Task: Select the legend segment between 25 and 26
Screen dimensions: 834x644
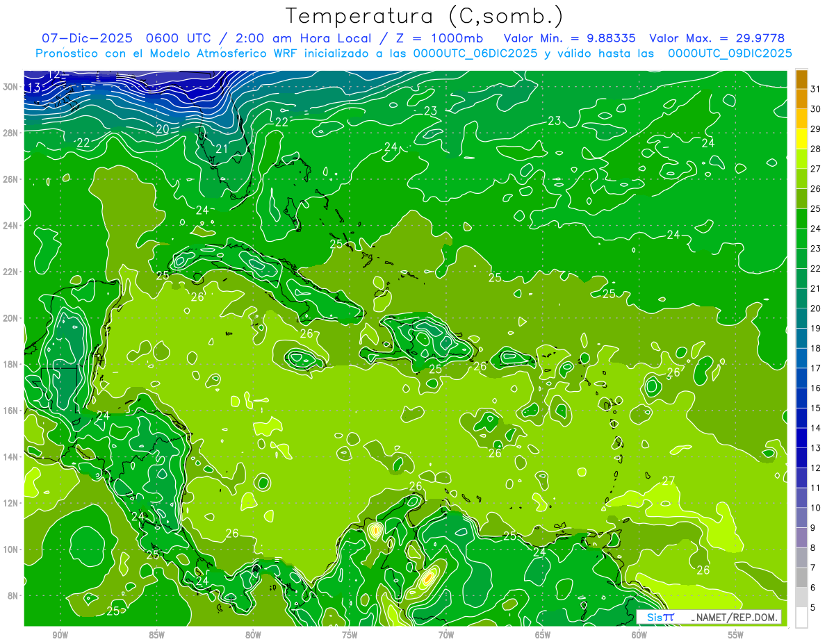Action: tap(801, 198)
